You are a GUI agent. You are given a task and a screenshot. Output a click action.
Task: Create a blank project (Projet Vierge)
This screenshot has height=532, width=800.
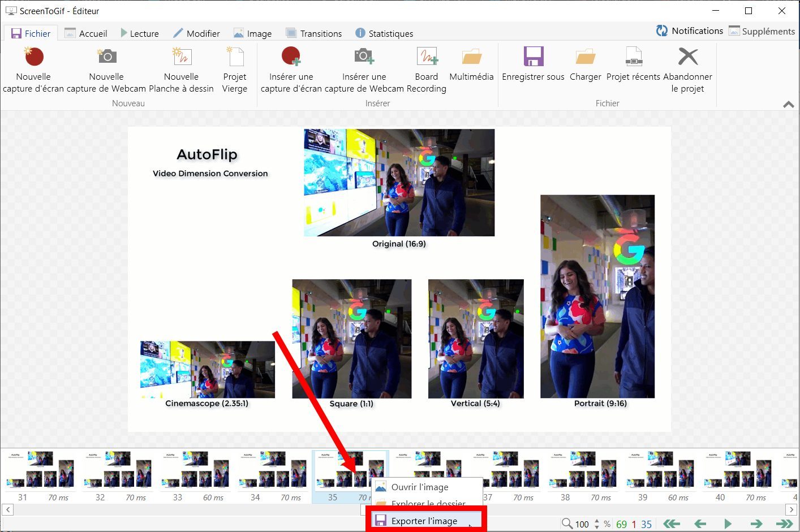235,70
